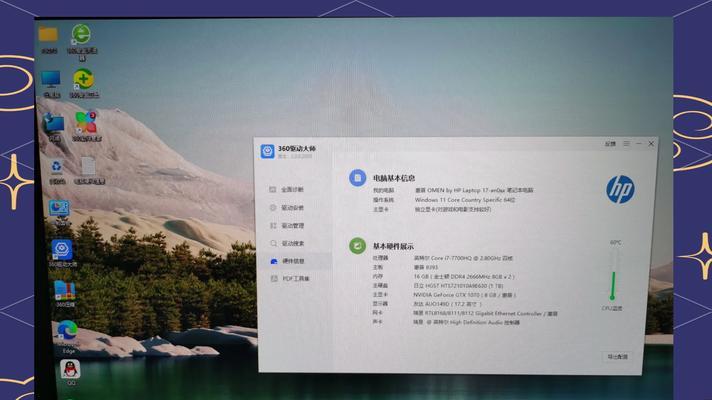Click the 电脑基本信息 heading
Viewport: 712px width, 400px height.
coord(394,178)
